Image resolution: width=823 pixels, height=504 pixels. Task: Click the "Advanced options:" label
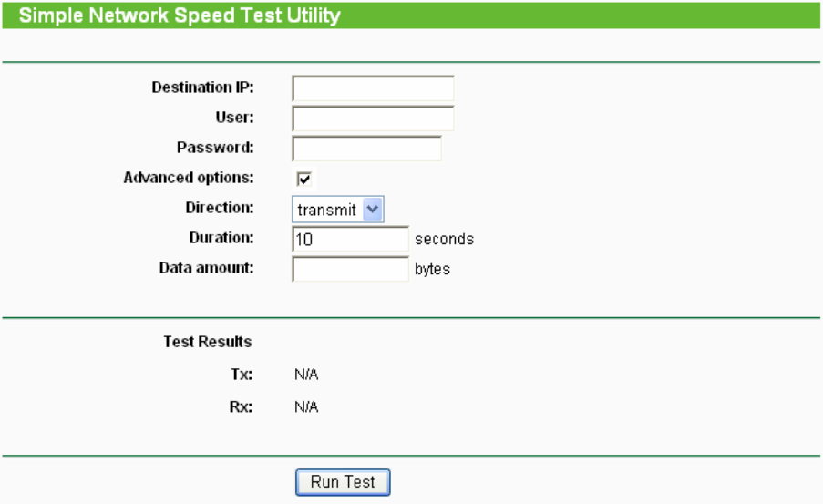pyautogui.click(x=189, y=178)
